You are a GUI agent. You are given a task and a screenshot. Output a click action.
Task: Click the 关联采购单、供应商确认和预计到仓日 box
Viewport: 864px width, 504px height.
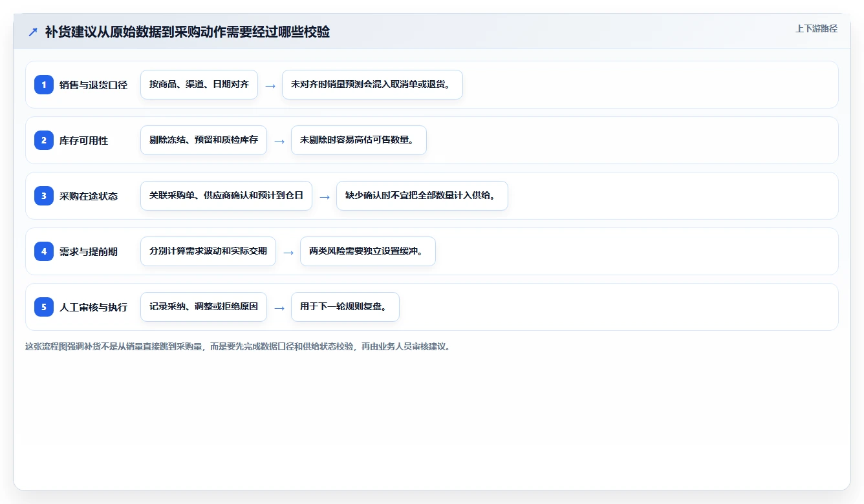pos(226,196)
